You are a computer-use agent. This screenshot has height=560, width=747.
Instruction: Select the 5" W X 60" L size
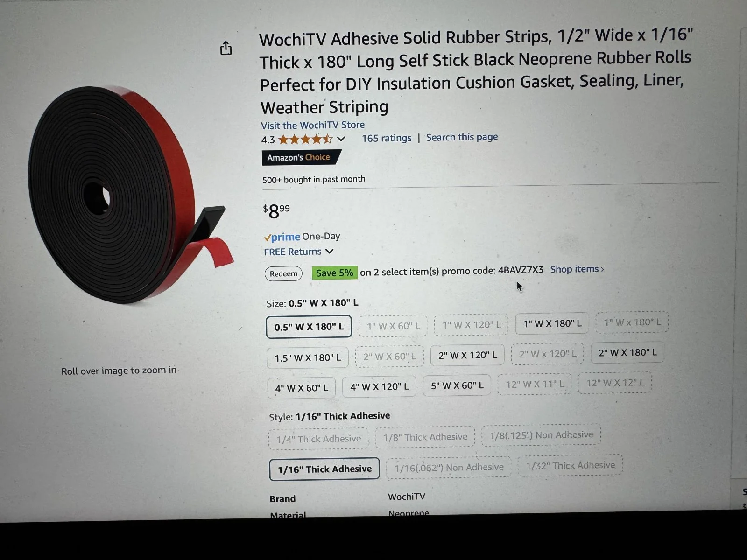pyautogui.click(x=457, y=386)
